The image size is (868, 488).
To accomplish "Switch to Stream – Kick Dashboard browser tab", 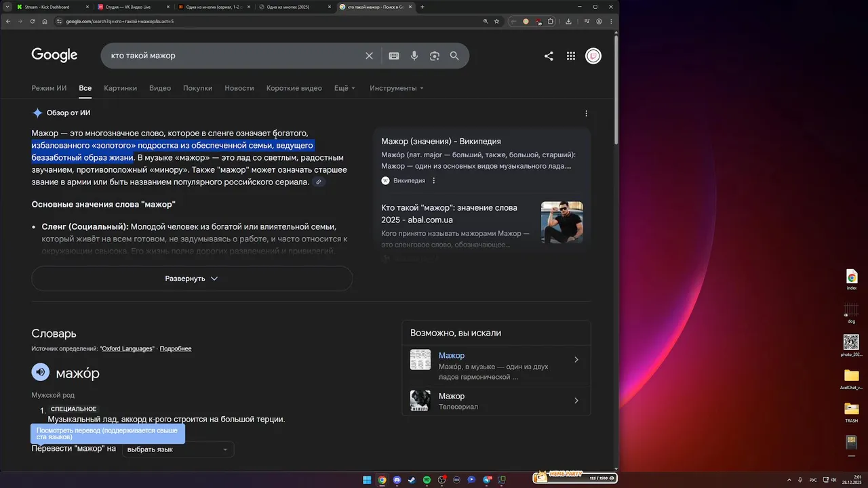I will [x=53, y=7].
